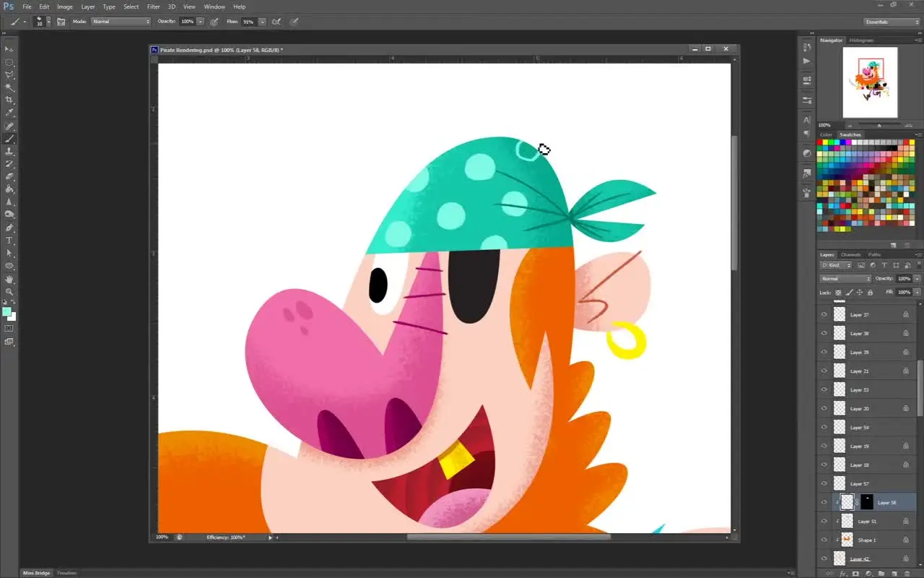This screenshot has width=924, height=578.
Task: Select the Pen tool
Action: pos(9,228)
